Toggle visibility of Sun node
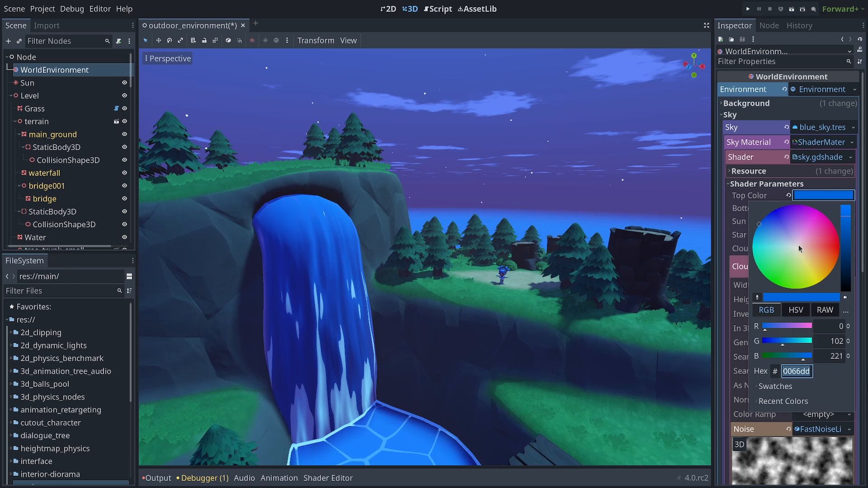Screen dimensions: 868x488 [x=125, y=83]
